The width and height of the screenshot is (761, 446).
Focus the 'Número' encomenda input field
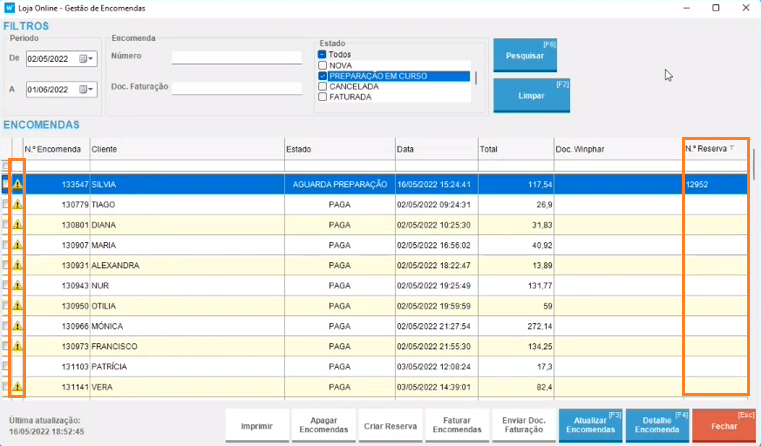coord(236,57)
